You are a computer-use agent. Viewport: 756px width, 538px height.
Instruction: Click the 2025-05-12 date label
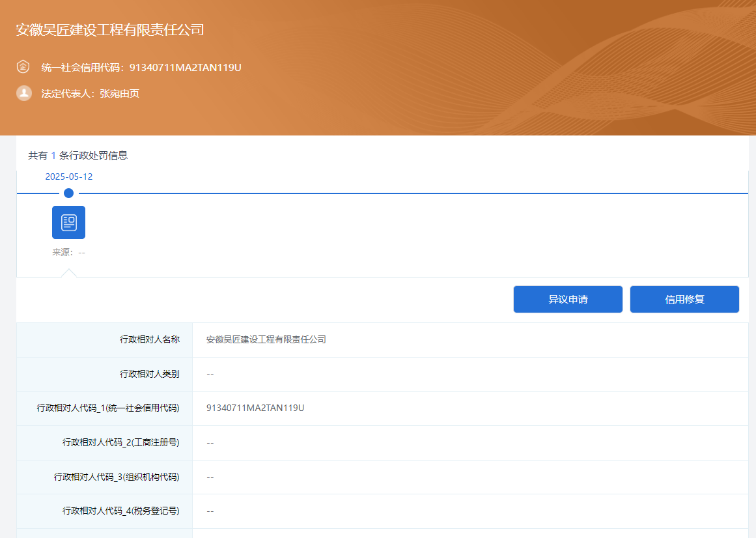click(x=69, y=177)
